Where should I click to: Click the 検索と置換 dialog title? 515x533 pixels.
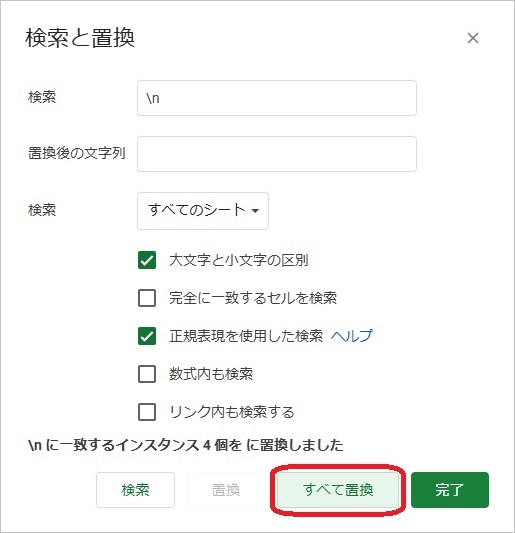click(x=80, y=38)
